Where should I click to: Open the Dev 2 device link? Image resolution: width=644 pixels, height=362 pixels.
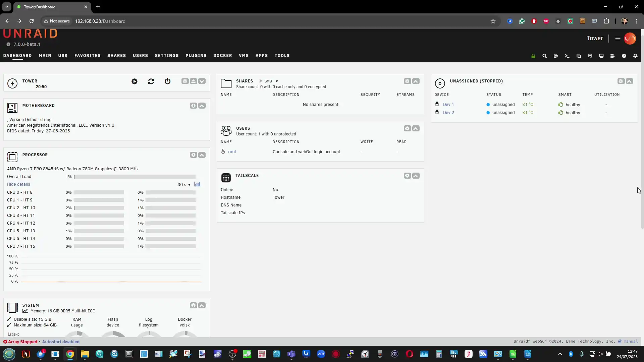[x=448, y=113]
